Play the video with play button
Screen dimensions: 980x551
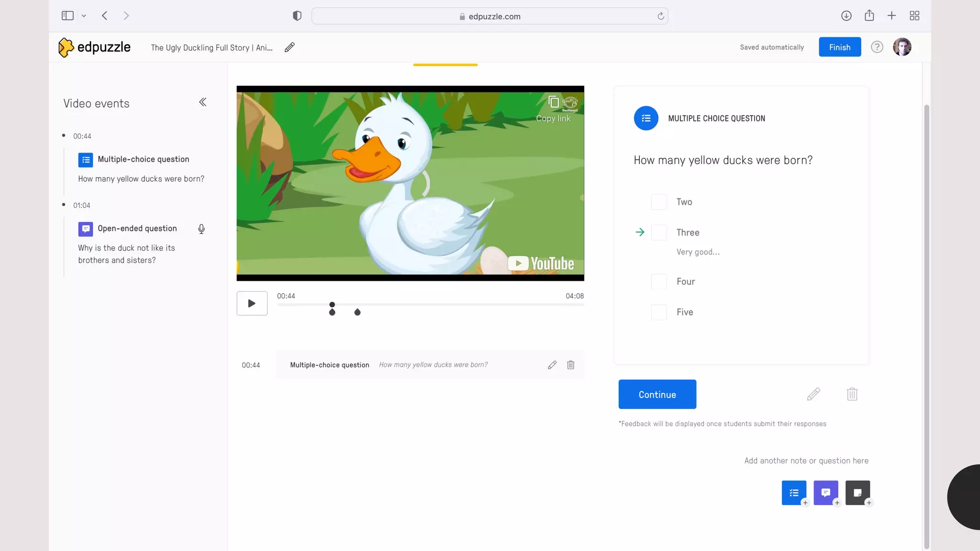point(252,303)
